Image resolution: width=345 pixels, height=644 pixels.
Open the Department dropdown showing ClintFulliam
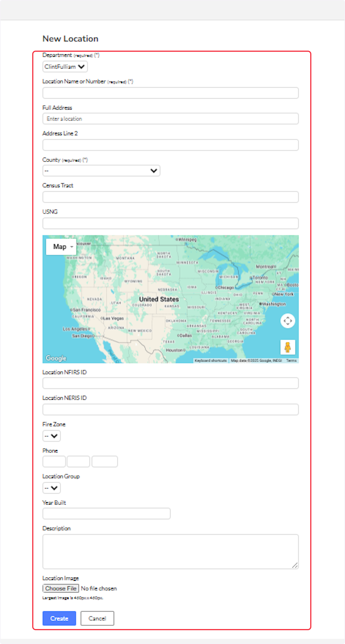65,67
